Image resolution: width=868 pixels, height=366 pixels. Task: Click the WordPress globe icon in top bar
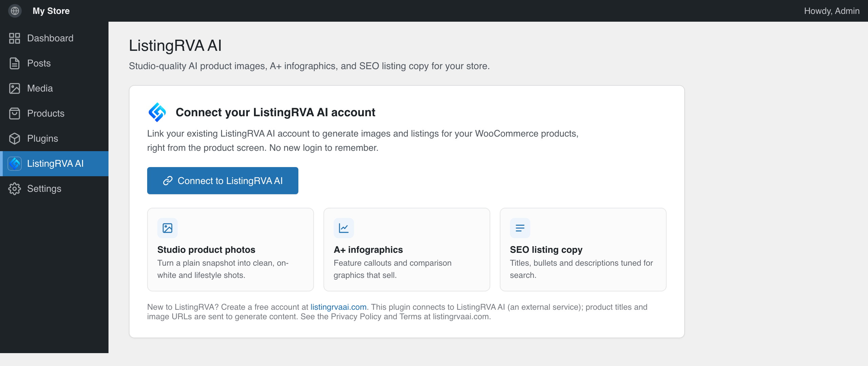tap(15, 11)
